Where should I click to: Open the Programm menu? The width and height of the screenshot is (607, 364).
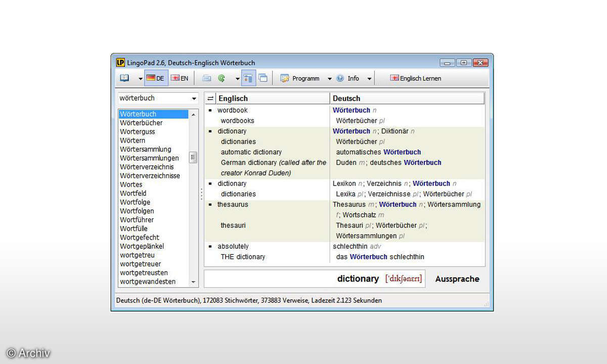(x=300, y=78)
